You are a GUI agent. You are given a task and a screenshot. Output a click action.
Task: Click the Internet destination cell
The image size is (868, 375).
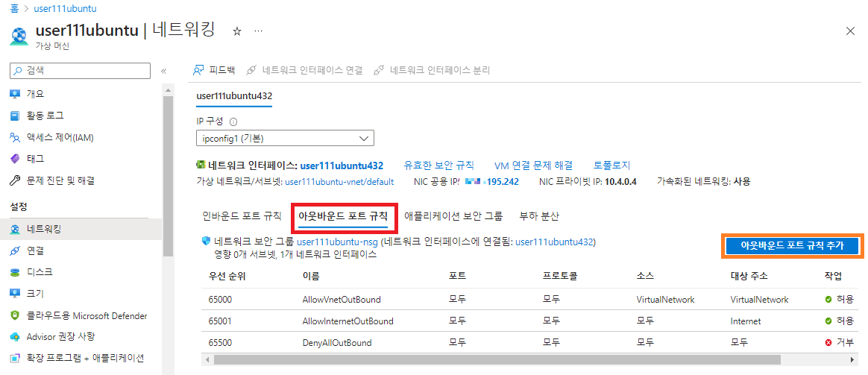746,321
